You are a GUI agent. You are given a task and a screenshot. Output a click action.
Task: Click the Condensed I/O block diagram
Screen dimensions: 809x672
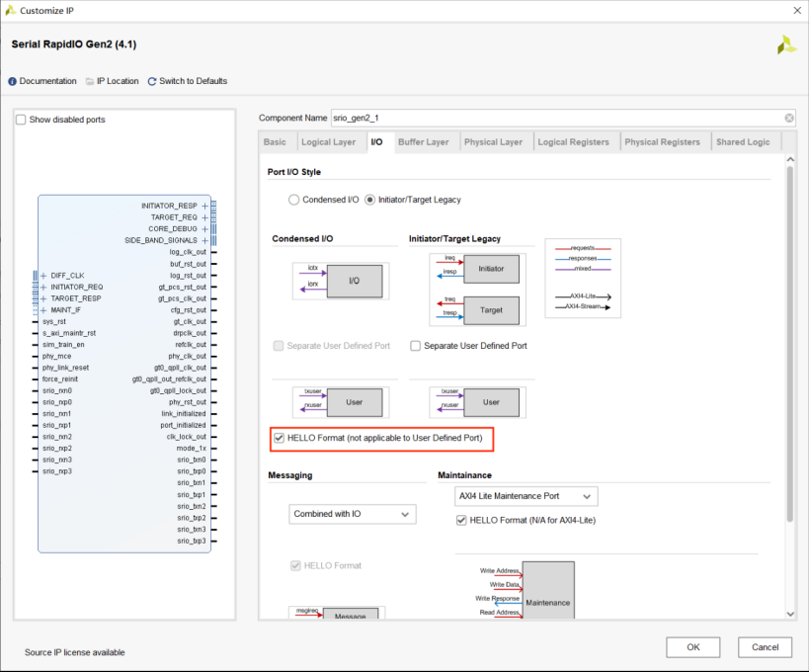tap(341, 281)
